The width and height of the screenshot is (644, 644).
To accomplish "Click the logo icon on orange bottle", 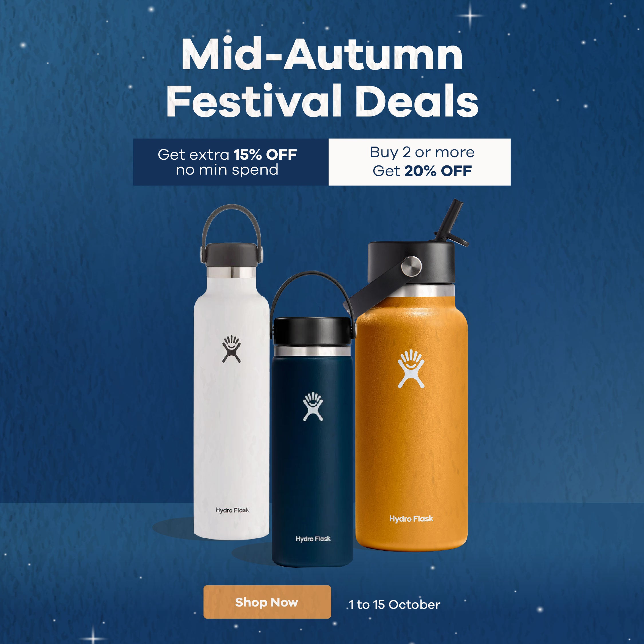I will tap(411, 369).
